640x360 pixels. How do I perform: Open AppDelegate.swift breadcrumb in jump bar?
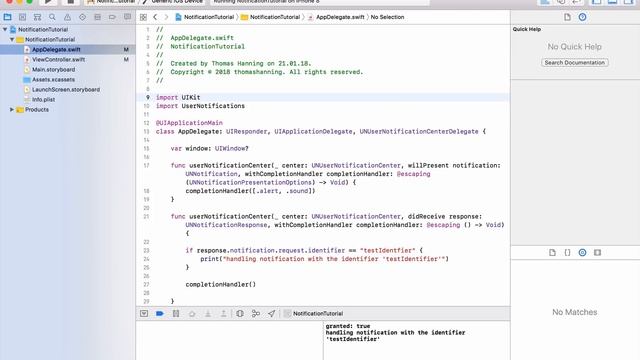point(336,17)
